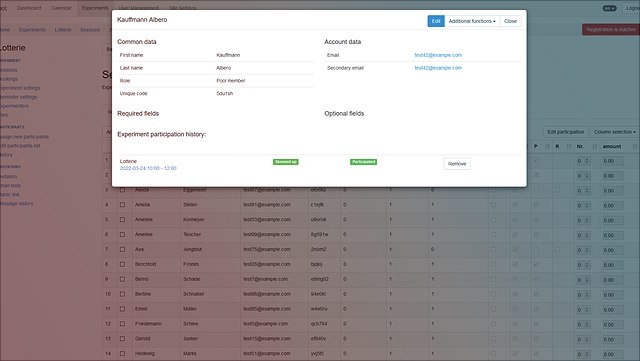Click the email test91@example.com in the table
Image resolution: width=640 pixels, height=361 pixels.
267,205
